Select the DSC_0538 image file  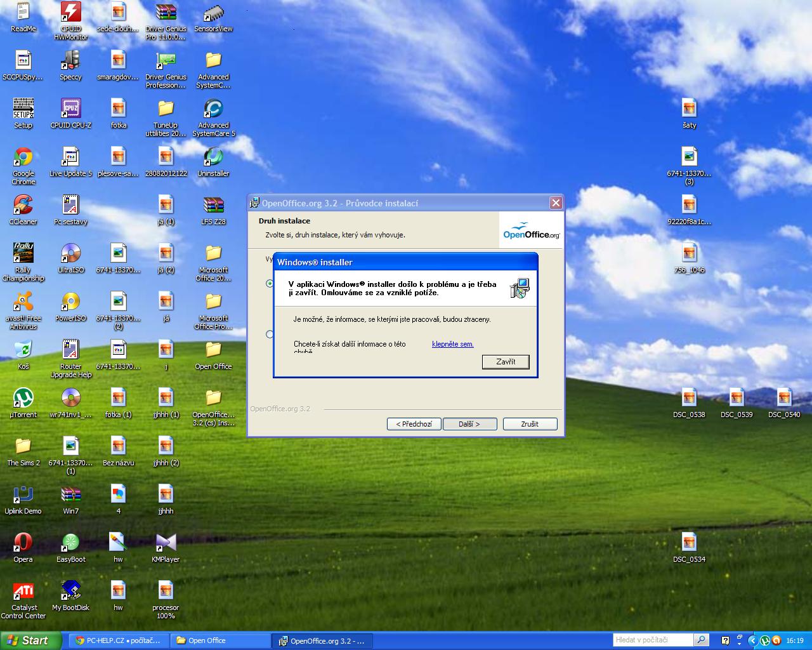(x=690, y=403)
